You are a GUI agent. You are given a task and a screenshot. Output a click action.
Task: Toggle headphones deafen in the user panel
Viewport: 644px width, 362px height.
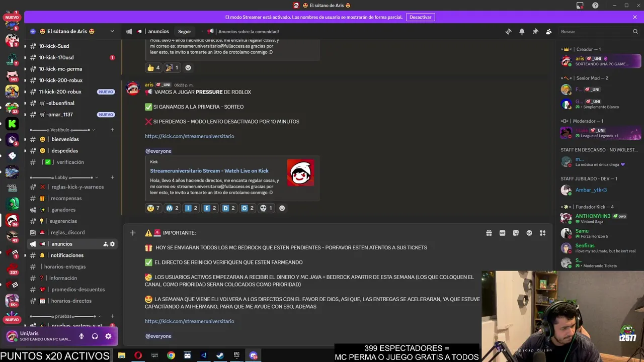click(95, 336)
